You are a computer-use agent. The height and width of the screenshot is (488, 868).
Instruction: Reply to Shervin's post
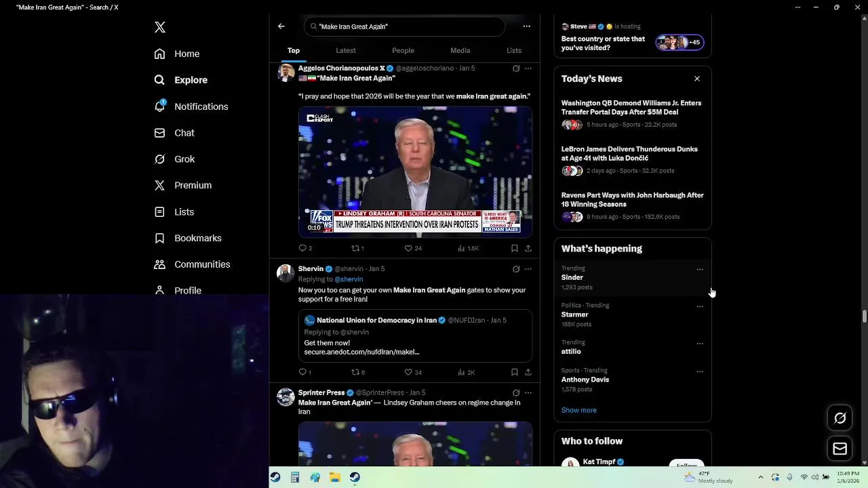[305, 372]
